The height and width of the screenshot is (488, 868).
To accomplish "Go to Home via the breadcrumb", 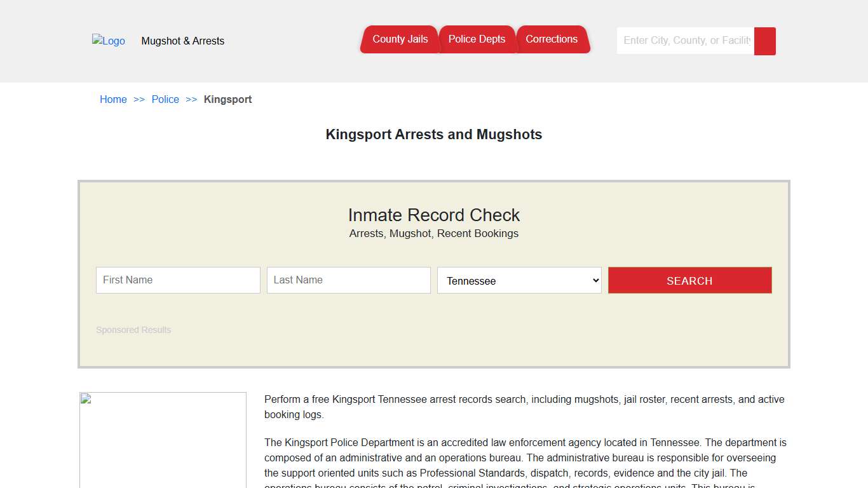I will pyautogui.click(x=113, y=99).
